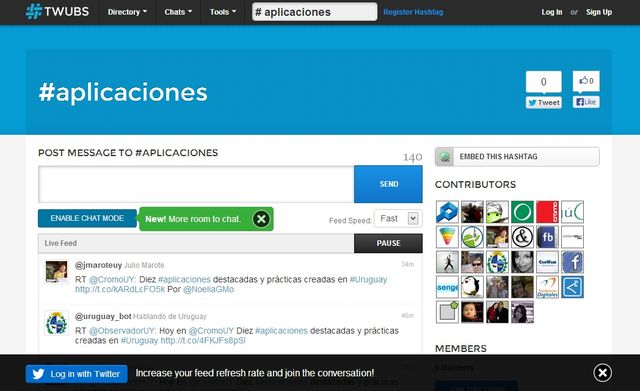Click the hashtag search field
Image resolution: width=640 pixels, height=391 pixels.
(x=314, y=12)
